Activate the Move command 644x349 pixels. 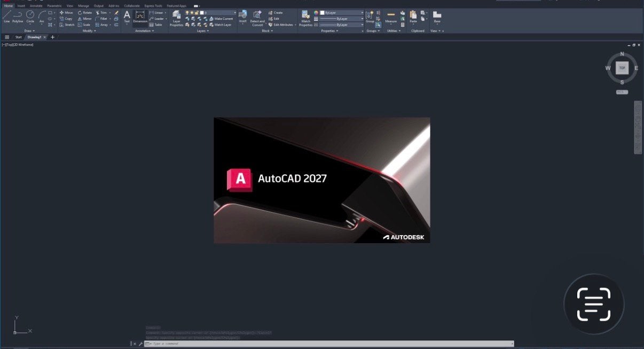(x=66, y=12)
